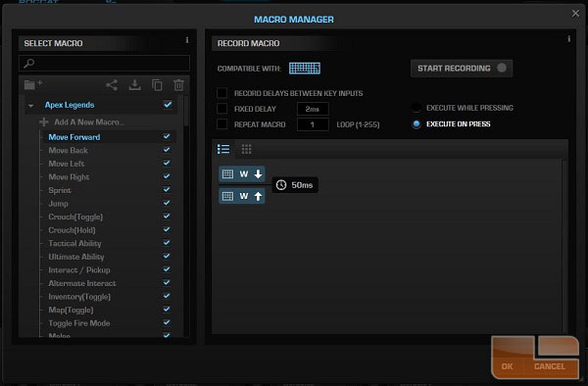Click the macro list scrollbar

pos(185,111)
